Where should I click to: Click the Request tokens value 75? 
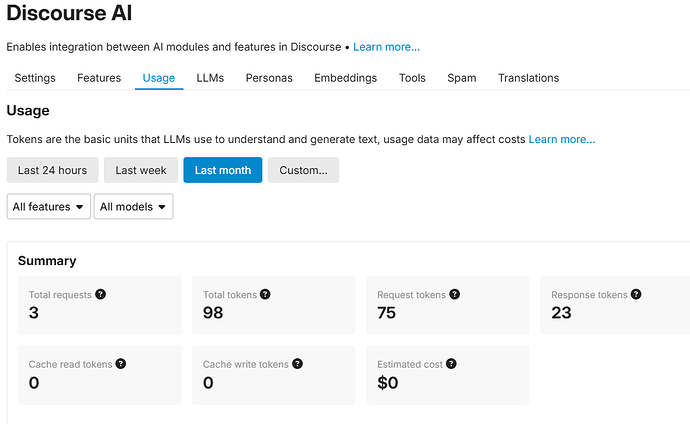(x=386, y=313)
